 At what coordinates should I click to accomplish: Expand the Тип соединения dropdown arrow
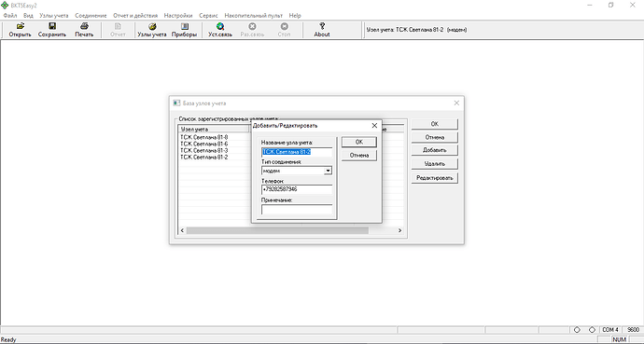328,171
